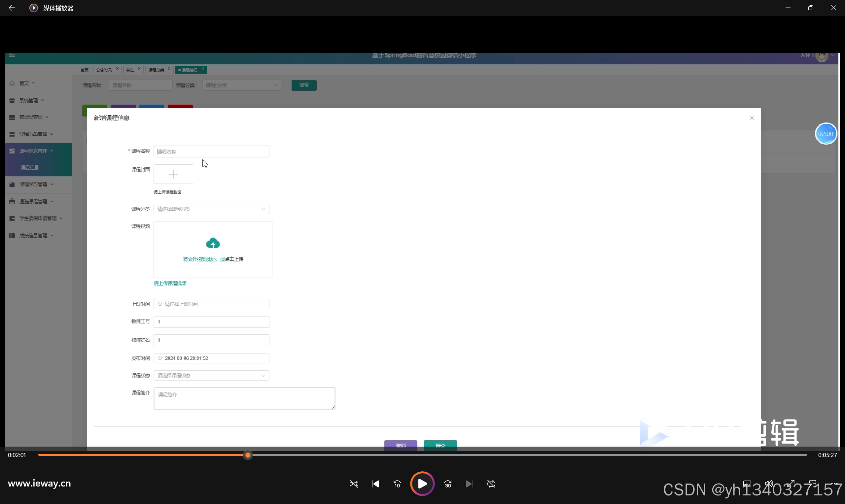Switch to the 课程分类 tab
The height and width of the screenshot is (504, 845).
point(156,70)
